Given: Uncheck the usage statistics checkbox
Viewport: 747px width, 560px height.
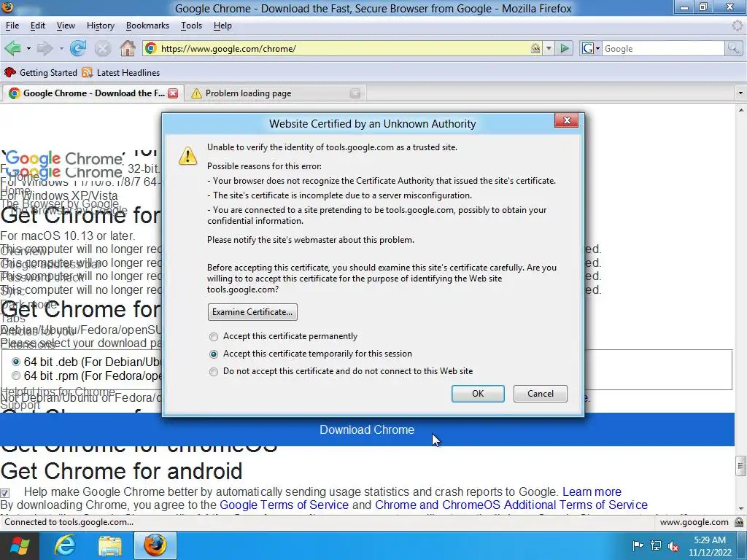Looking at the screenshot, I should 5,493.
